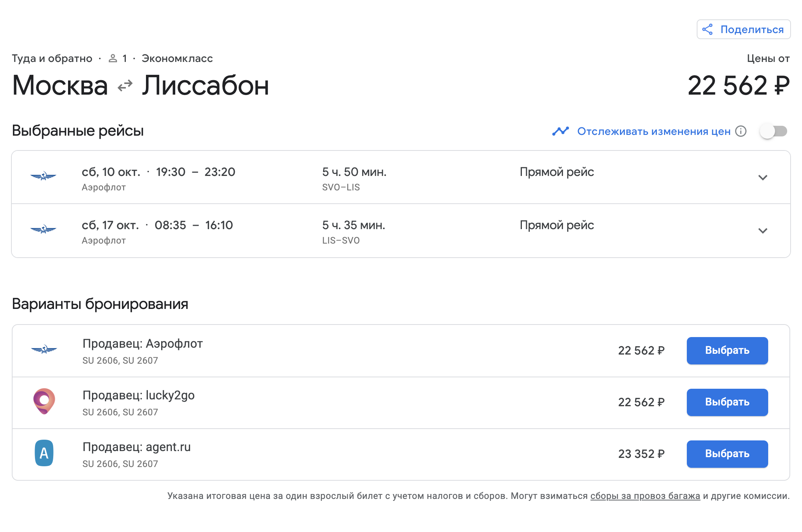Click Aeroflot logo on 17 окт. flight
802x532 pixels.
pyautogui.click(x=43, y=229)
